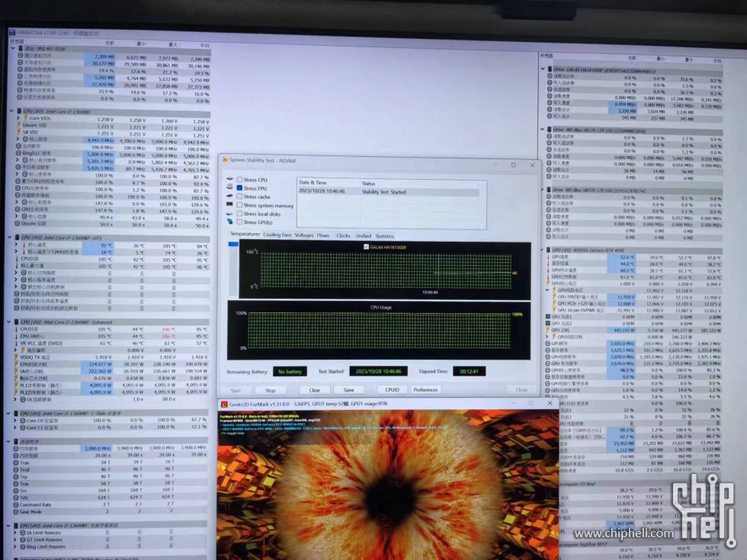The height and width of the screenshot is (560, 747).
Task: Expand the Core VIDs row
Action: (18, 118)
